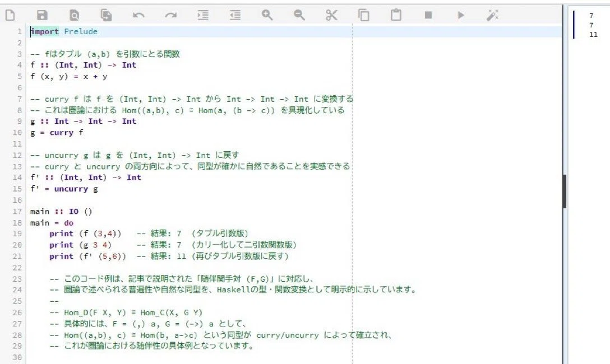Viewport: 610px width, 364px height.
Task: Zoom in the editor text
Action: click(267, 15)
